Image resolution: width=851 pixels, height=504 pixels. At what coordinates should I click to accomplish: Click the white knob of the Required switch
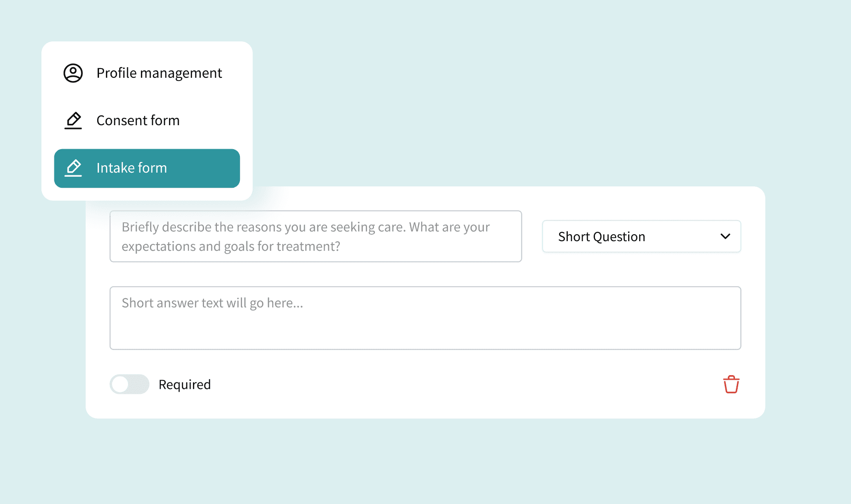(x=120, y=384)
